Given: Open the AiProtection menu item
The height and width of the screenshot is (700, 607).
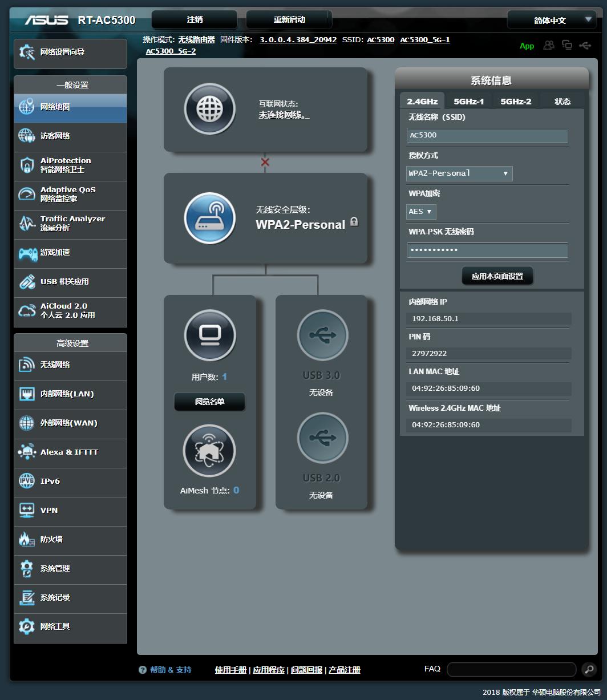Looking at the screenshot, I should (71, 165).
